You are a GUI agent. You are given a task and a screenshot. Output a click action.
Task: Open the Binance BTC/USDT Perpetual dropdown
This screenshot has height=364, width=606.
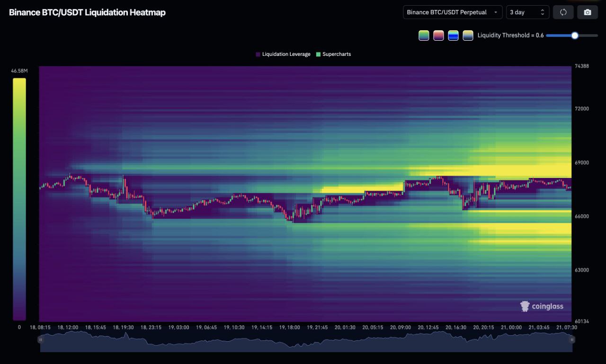point(453,12)
